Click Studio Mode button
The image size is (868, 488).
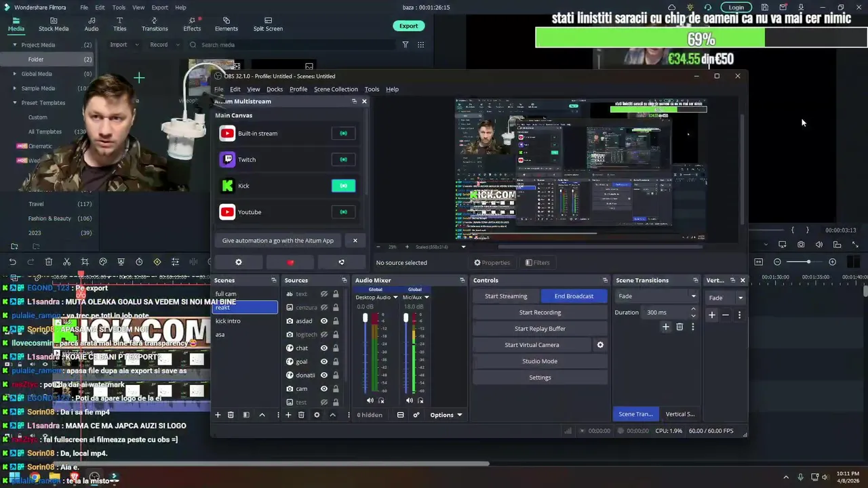click(540, 361)
